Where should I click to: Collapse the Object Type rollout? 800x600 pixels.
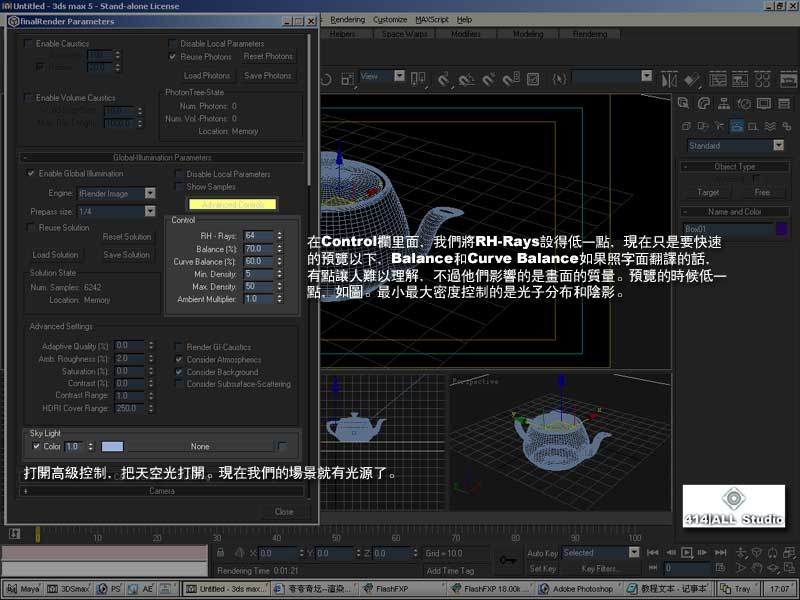pos(735,166)
